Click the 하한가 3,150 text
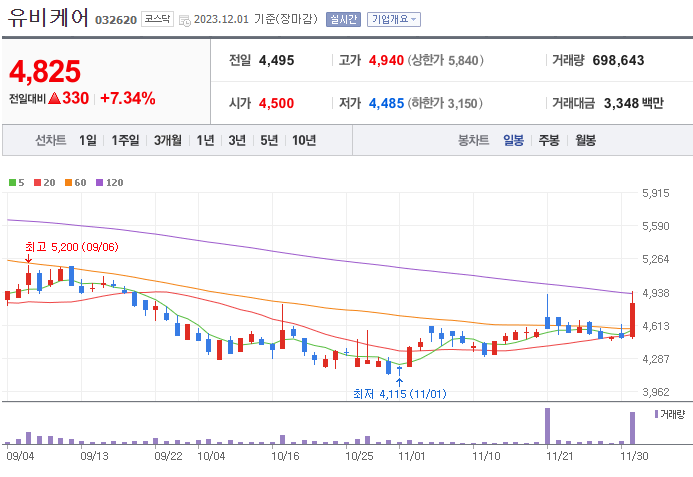The width and height of the screenshot is (693, 477). [x=445, y=103]
